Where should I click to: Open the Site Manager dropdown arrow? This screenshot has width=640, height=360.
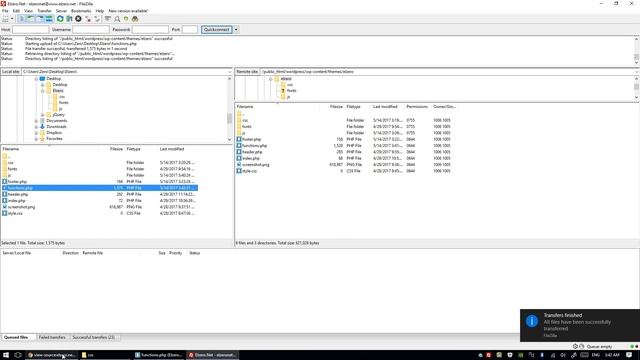point(12,19)
